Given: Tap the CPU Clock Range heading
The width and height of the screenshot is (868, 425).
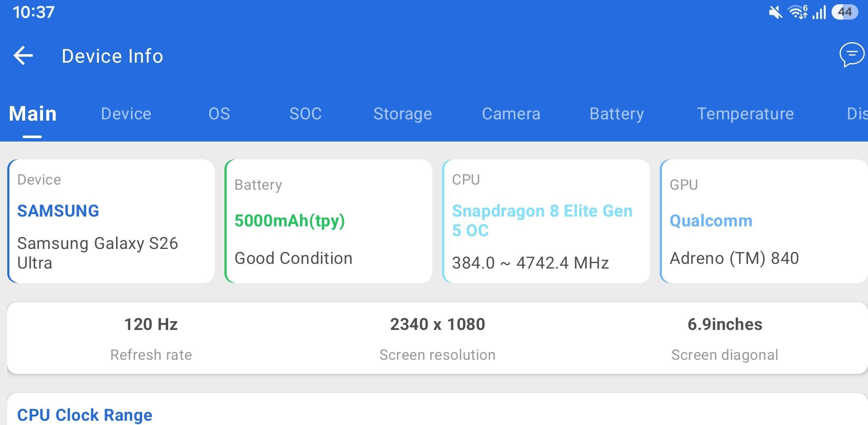Looking at the screenshot, I should [84, 415].
